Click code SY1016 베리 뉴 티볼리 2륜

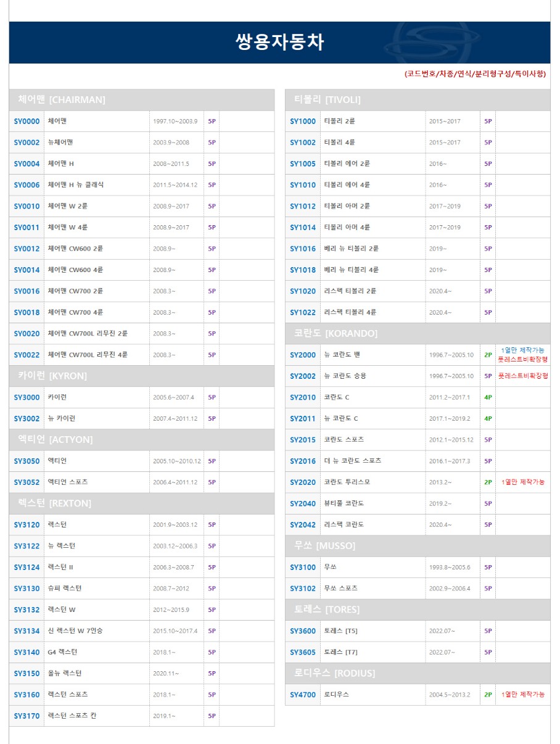pyautogui.click(x=303, y=249)
